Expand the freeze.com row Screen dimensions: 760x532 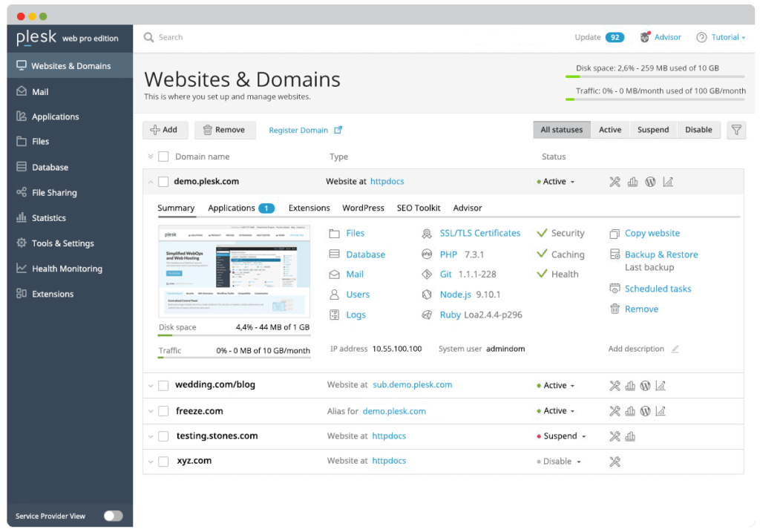[151, 411]
